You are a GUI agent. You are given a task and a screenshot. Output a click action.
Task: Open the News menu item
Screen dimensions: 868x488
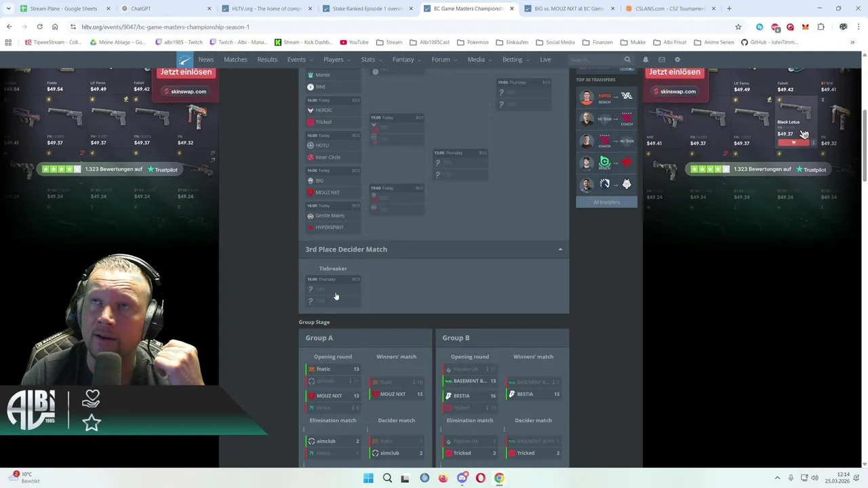coord(206,60)
